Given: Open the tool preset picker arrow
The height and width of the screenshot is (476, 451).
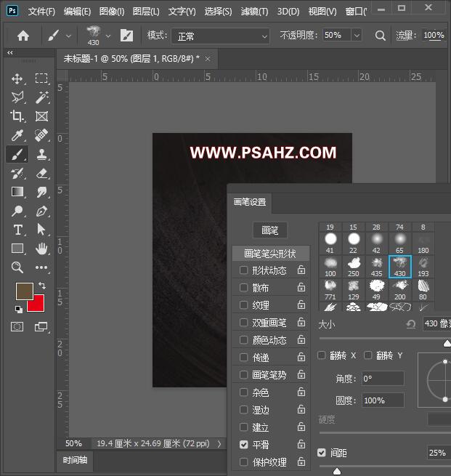Looking at the screenshot, I should [69, 36].
